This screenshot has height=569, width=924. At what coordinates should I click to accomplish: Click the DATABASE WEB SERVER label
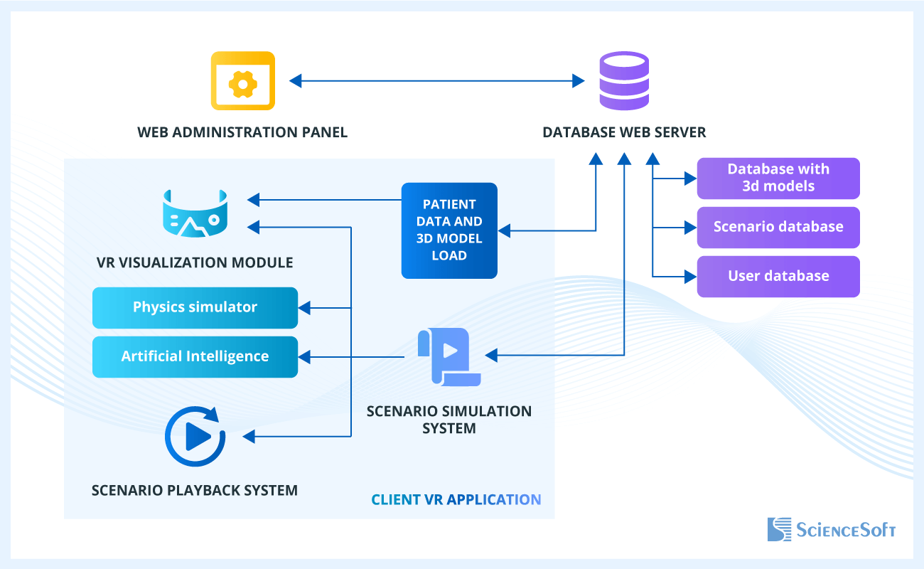pyautogui.click(x=624, y=132)
